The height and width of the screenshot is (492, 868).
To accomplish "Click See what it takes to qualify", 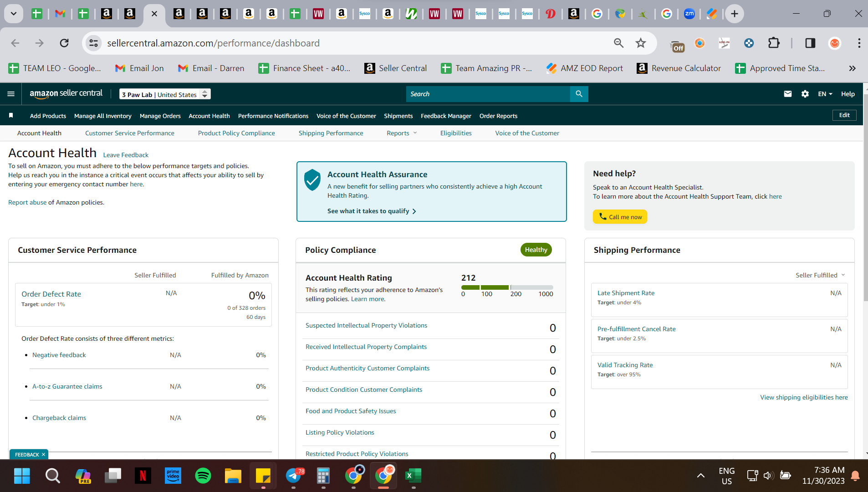I will (x=372, y=211).
